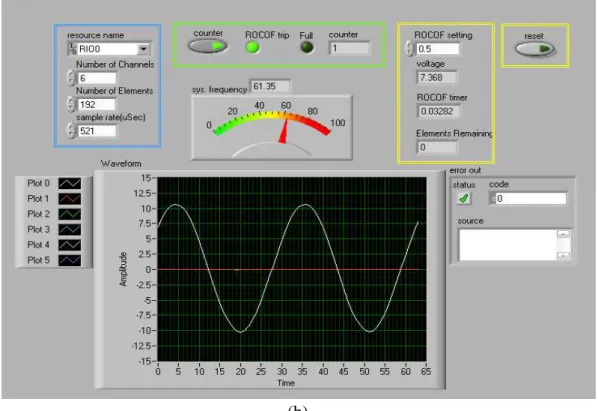
Task: Click the Plot 2 green line icon
Action: [69, 214]
